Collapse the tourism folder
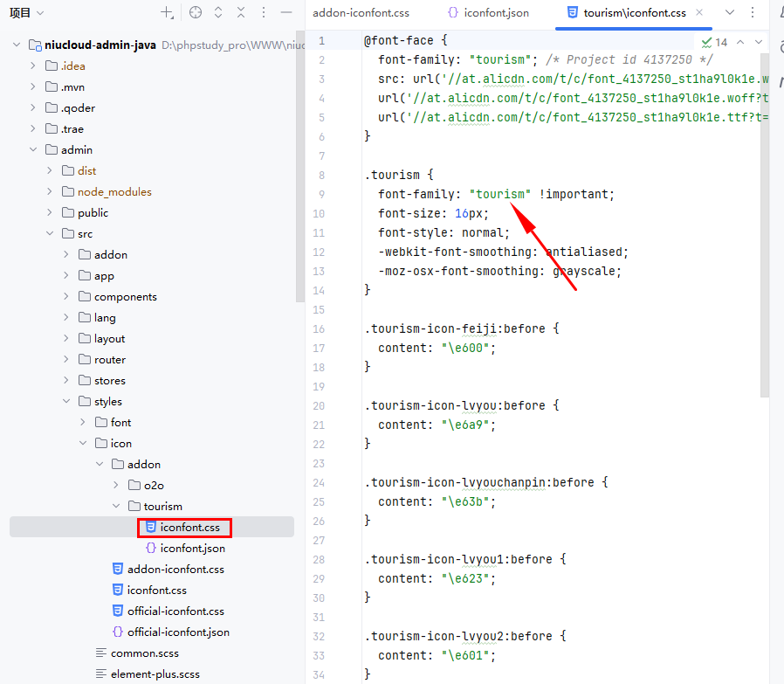784x684 pixels. pyautogui.click(x=117, y=506)
